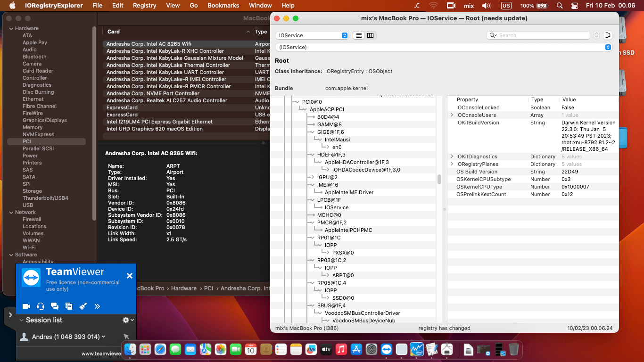Open the Registry menu
The image size is (644, 362).
coord(144,6)
